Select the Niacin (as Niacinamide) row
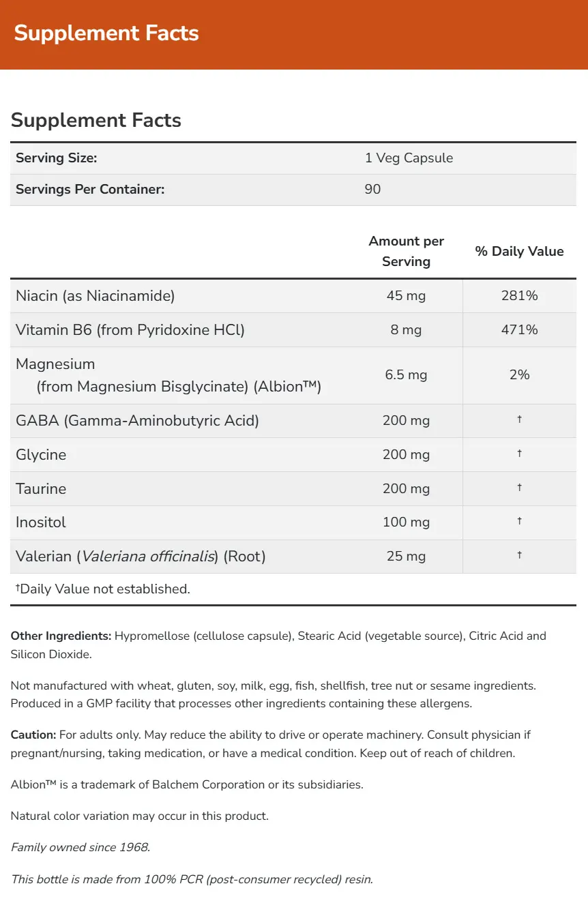 tap(95, 296)
